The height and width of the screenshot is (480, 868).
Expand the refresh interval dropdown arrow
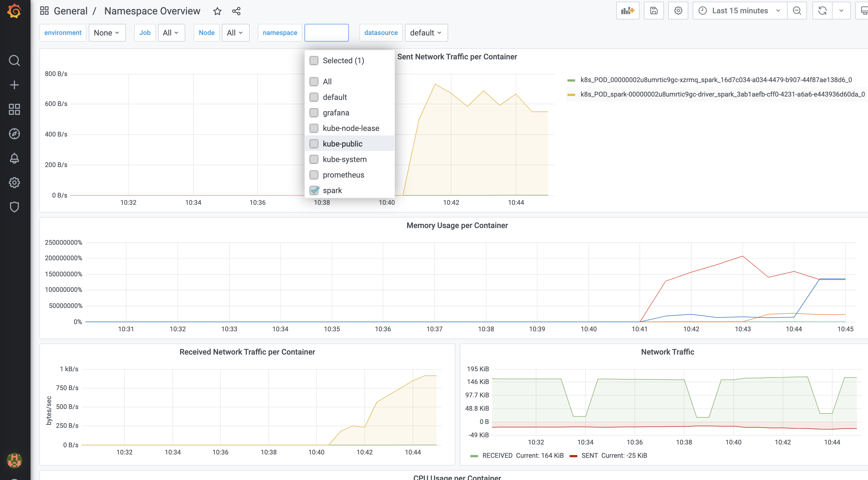pyautogui.click(x=841, y=11)
